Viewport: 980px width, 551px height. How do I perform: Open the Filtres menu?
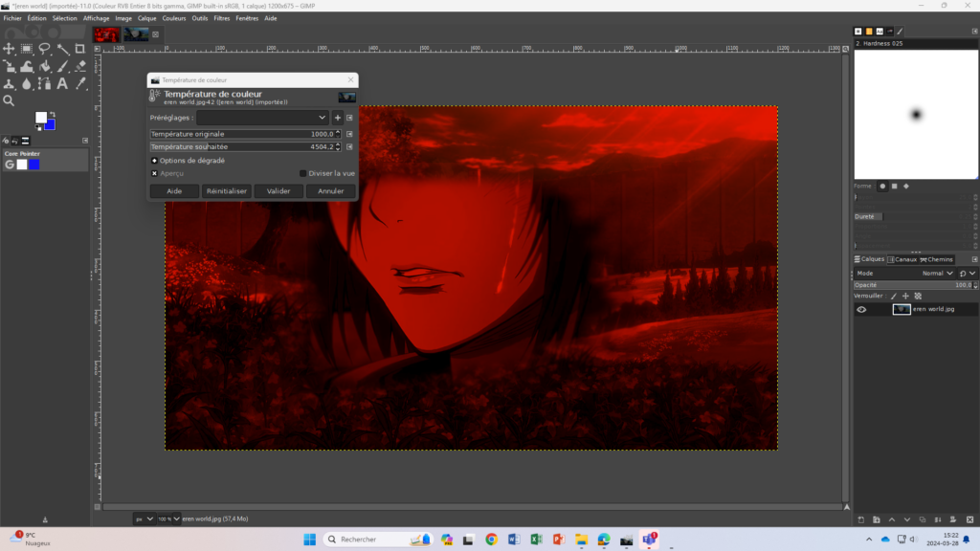221,18
